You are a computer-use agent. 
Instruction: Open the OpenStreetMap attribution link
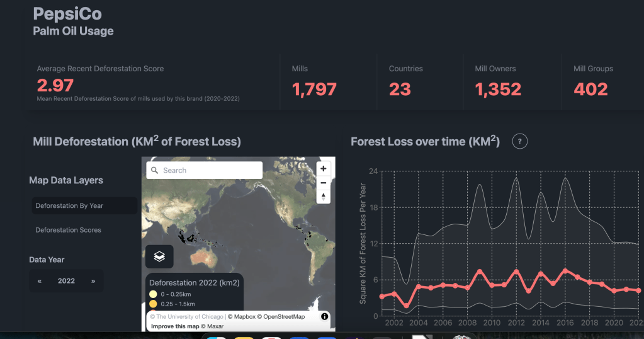click(x=283, y=317)
